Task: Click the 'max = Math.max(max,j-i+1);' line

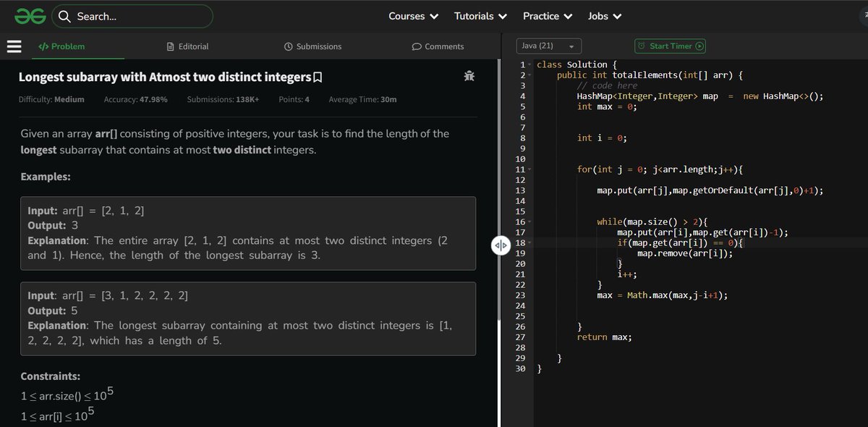Action: click(663, 295)
